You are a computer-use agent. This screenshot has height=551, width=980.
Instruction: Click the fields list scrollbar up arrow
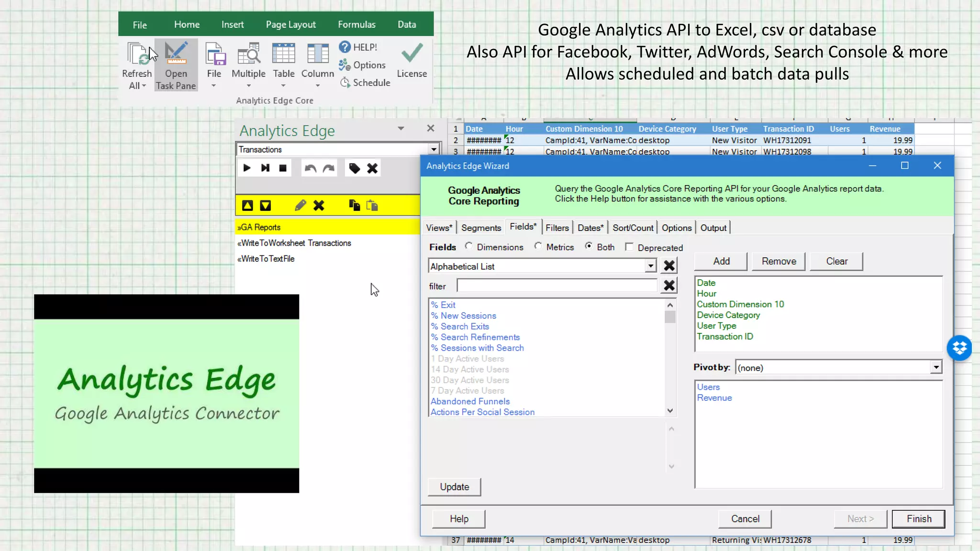point(670,305)
